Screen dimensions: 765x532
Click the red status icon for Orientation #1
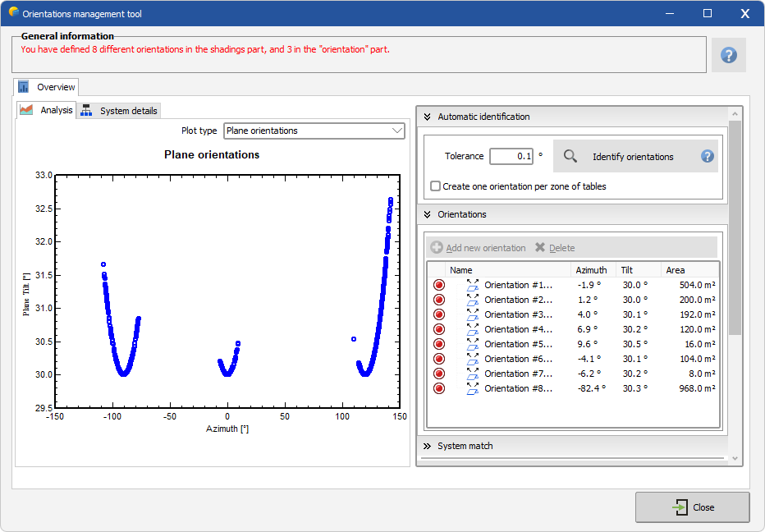(x=439, y=285)
